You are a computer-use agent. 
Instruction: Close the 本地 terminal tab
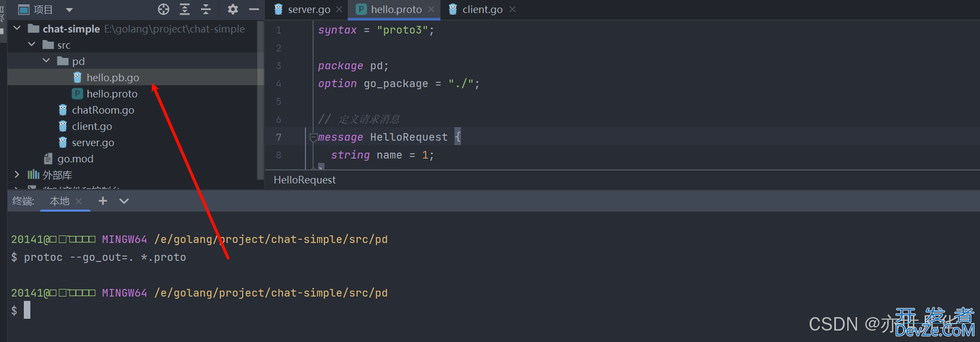pyautogui.click(x=79, y=201)
